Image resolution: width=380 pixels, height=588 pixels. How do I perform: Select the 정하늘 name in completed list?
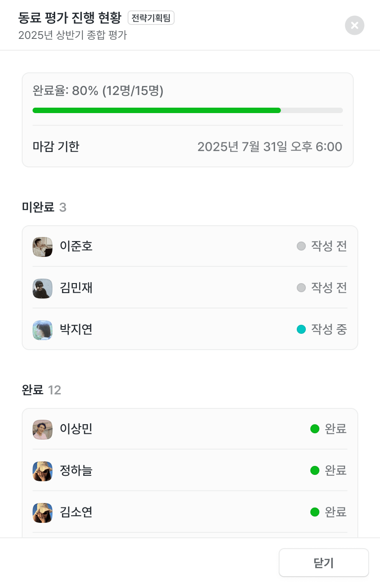point(76,471)
